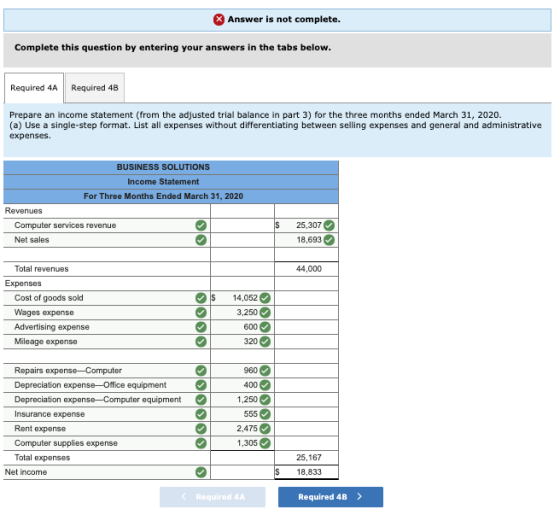The image size is (560, 515).
Task: Click green checkmark beside 14,052 cost of goods sold
Action: [x=265, y=298]
